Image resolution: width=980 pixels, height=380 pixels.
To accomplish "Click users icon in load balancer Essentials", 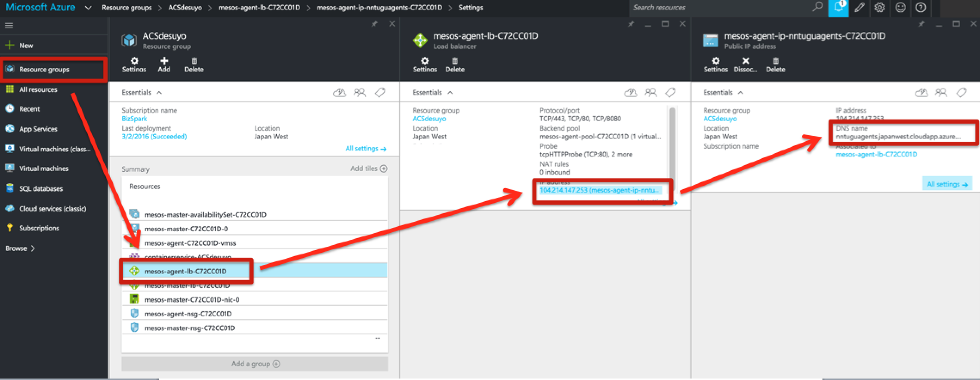I will pos(650,92).
